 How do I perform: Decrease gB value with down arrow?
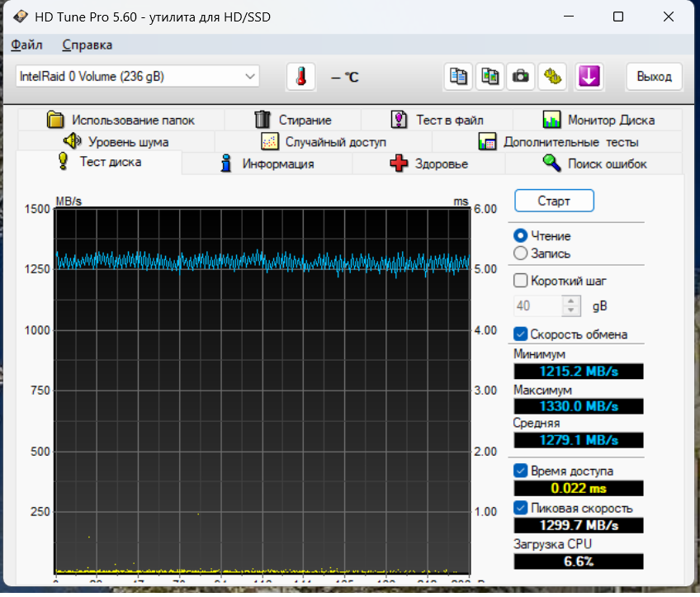pyautogui.click(x=571, y=310)
